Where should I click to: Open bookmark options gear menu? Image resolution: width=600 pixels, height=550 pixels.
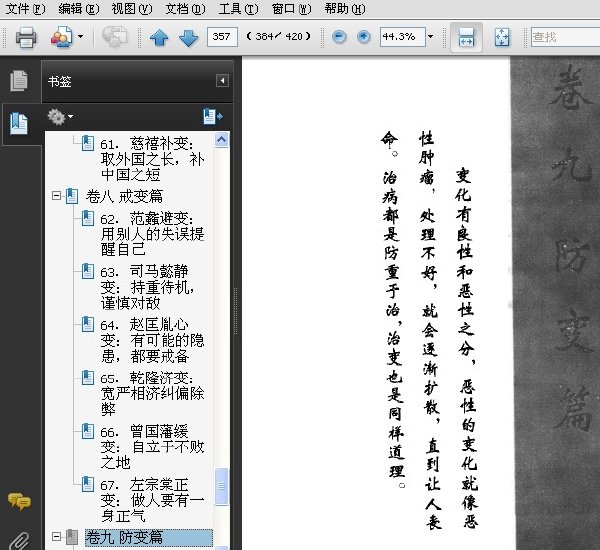point(60,117)
